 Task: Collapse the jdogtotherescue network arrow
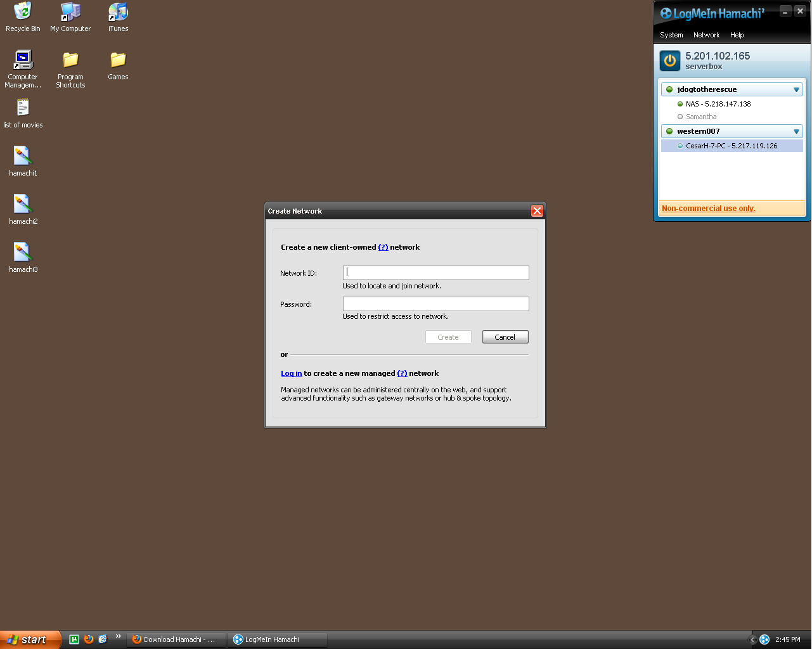[796, 90]
